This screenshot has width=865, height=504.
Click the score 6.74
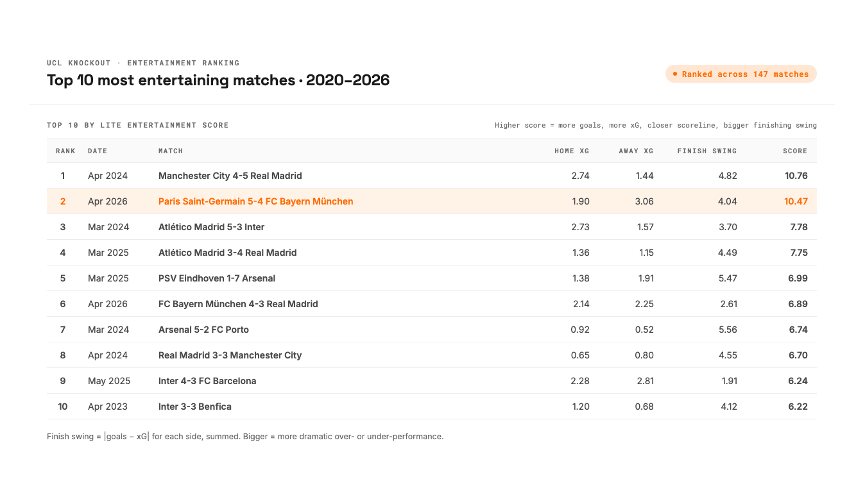(798, 330)
